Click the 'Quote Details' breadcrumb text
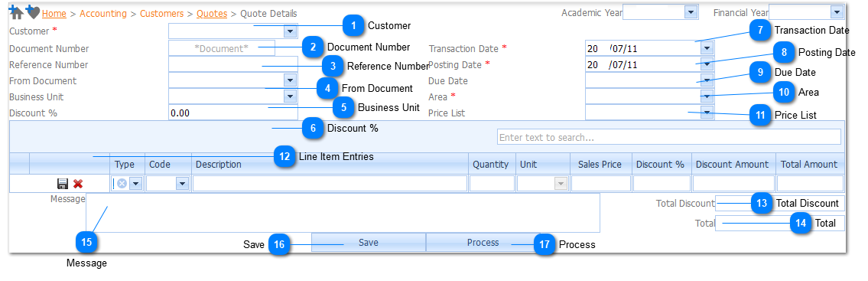The image size is (868, 281). click(x=268, y=13)
